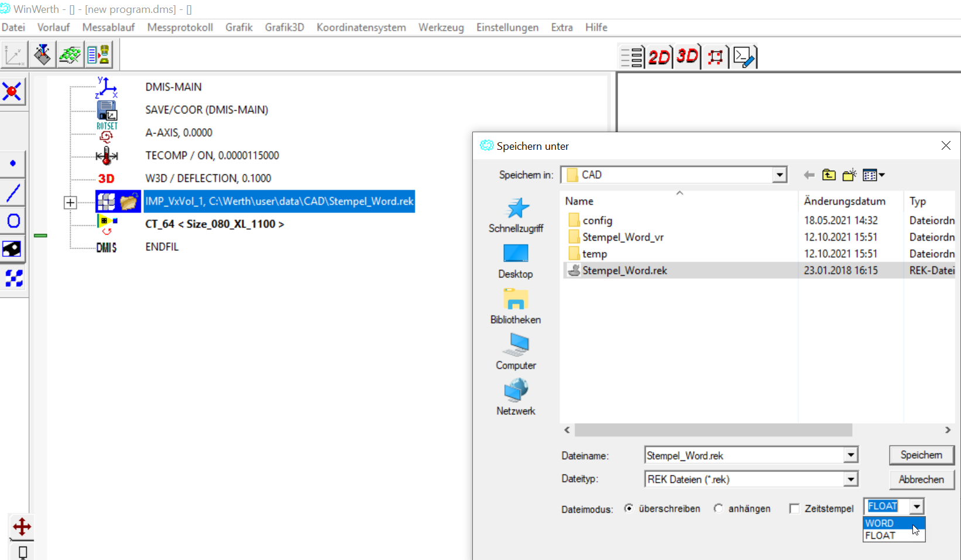Image resolution: width=961 pixels, height=560 pixels.
Task: Select the line element tool
Action: coord(13,192)
